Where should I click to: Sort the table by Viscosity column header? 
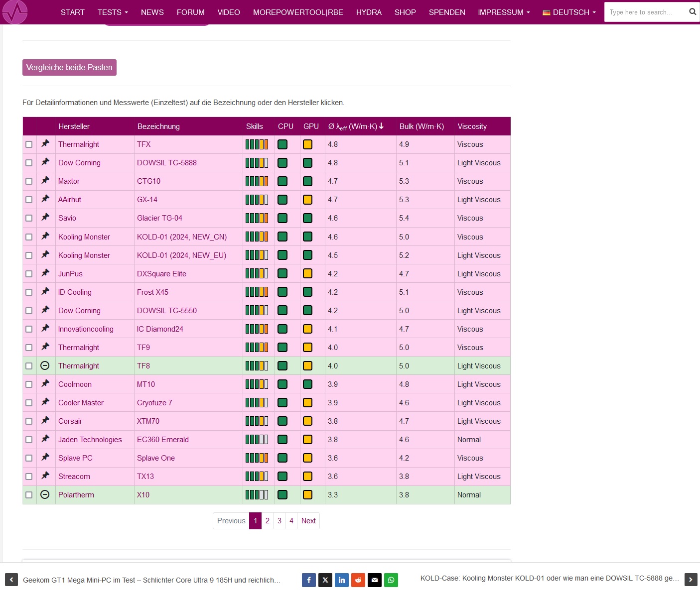[472, 126]
